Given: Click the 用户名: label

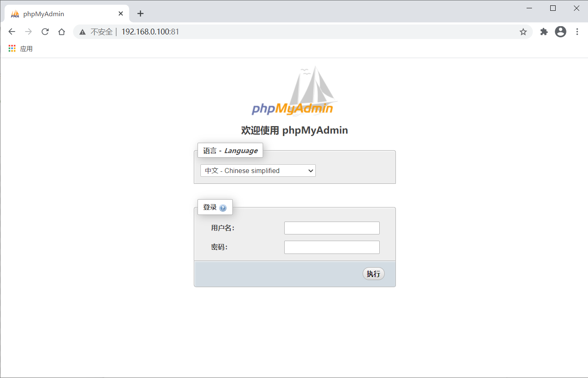Looking at the screenshot, I should coord(223,228).
